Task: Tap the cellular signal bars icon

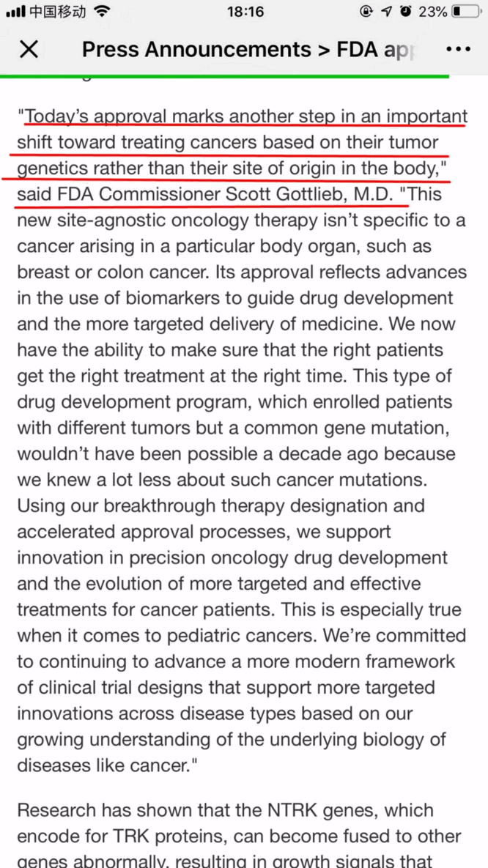Action: point(15,12)
